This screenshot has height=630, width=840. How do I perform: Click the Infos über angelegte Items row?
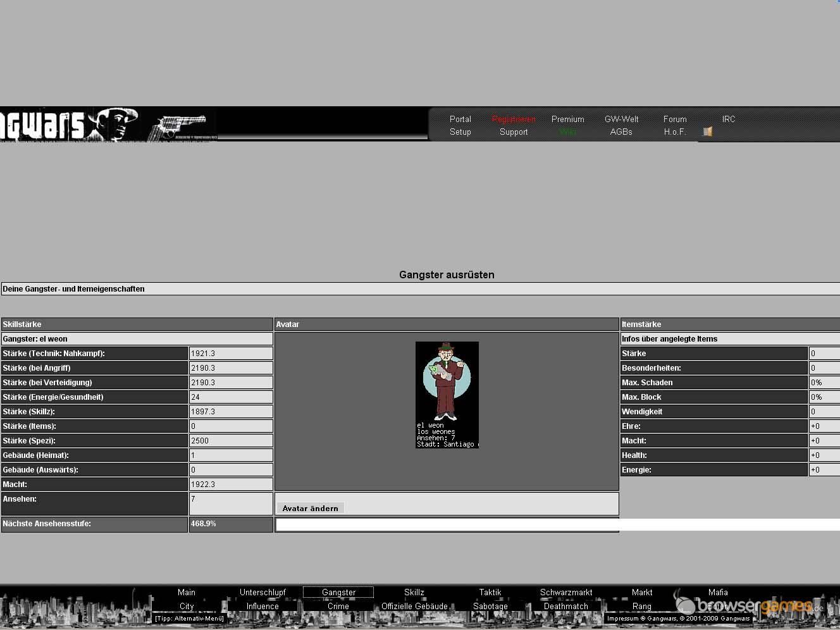[730, 338]
